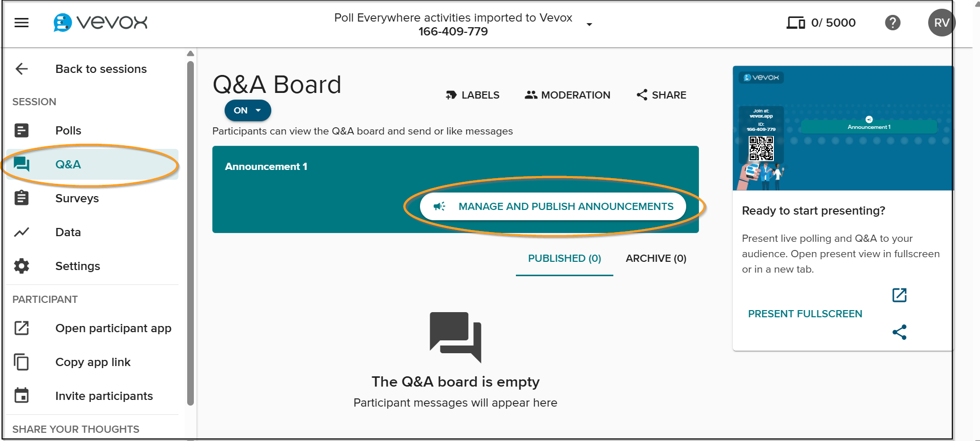Click the Vevox logo

[x=101, y=23]
